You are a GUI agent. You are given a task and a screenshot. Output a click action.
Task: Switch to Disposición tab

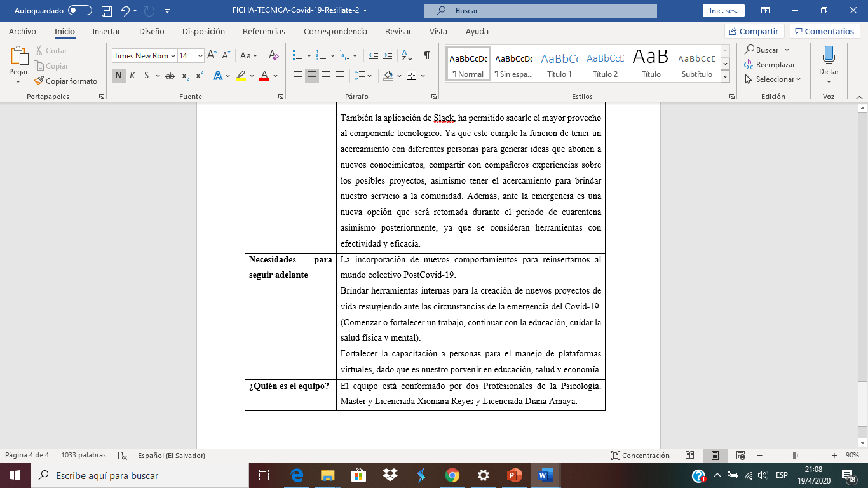coord(203,31)
